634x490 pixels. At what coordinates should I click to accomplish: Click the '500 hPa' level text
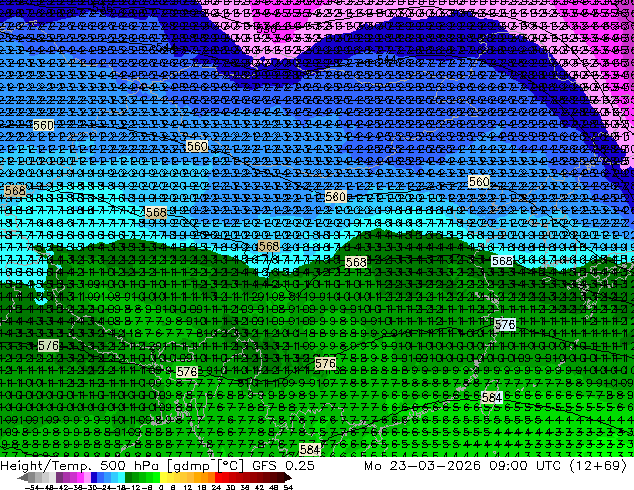pos(129,466)
